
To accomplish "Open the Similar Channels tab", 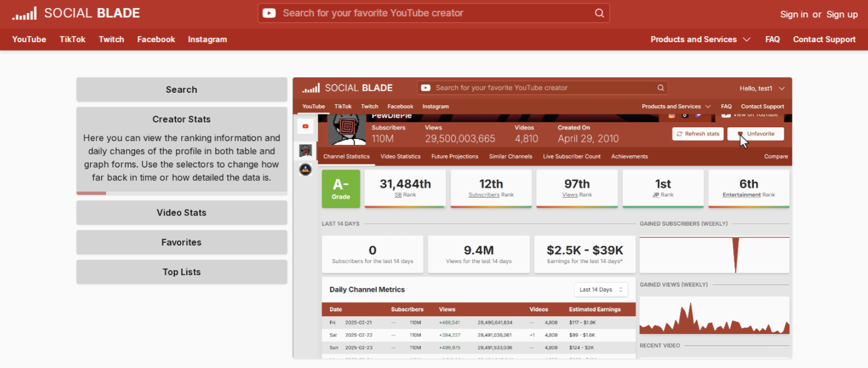I will (x=511, y=156).
